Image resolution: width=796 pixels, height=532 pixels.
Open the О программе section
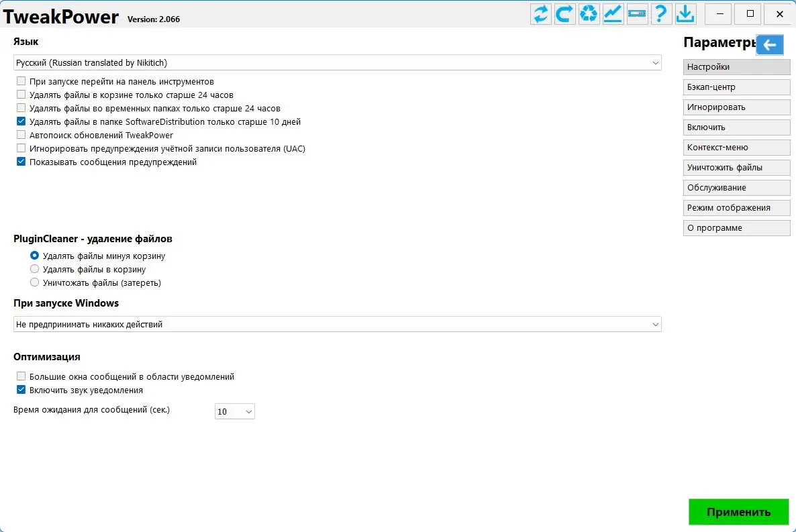737,228
